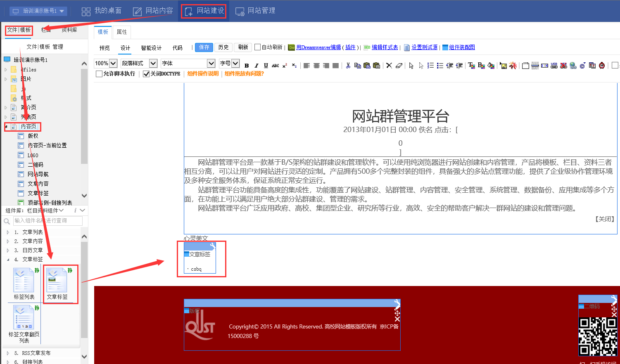Switch to 智能设计 view tab
This screenshot has height=364, width=620.
point(151,48)
